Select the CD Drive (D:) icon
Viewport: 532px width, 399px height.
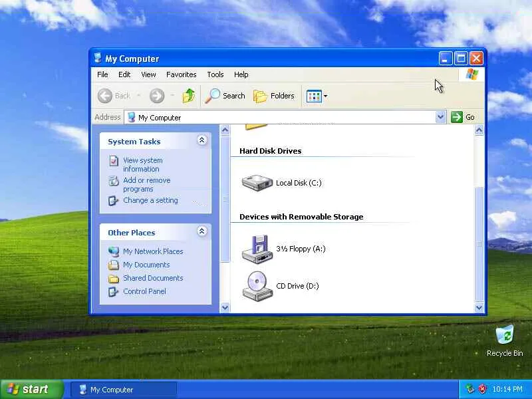(x=257, y=286)
